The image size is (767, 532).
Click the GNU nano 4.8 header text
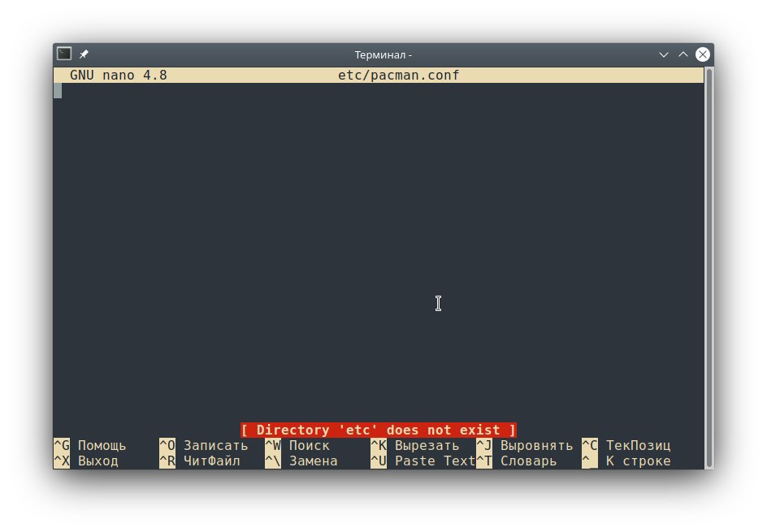(x=119, y=76)
